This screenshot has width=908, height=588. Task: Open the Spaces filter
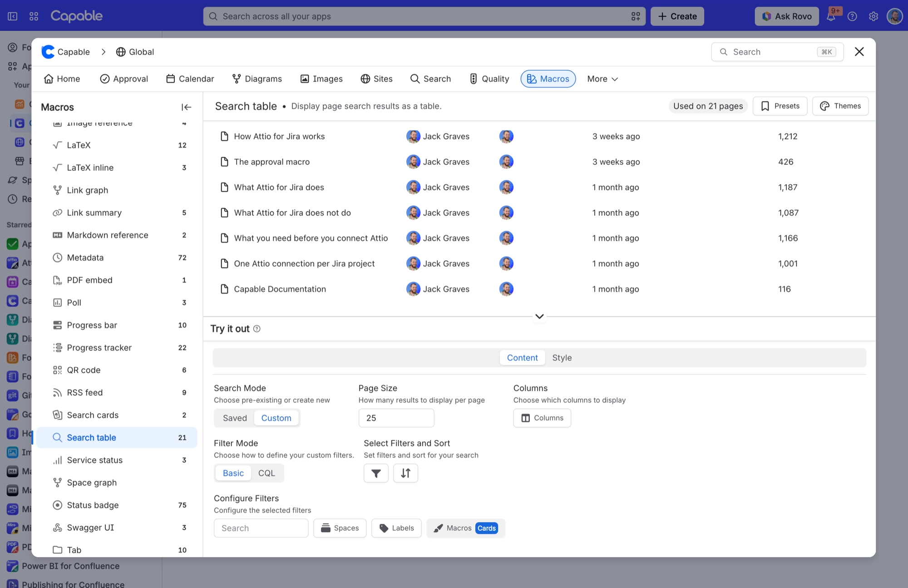pyautogui.click(x=340, y=528)
